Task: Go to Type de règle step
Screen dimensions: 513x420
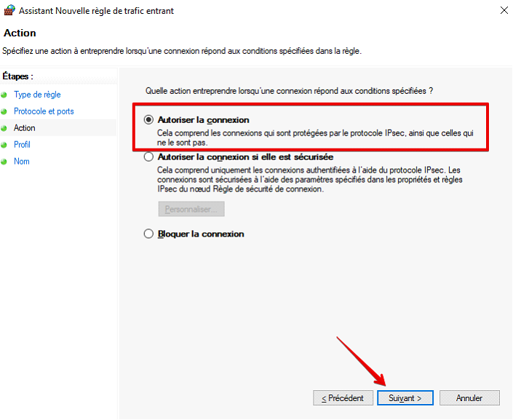Action: [x=37, y=95]
